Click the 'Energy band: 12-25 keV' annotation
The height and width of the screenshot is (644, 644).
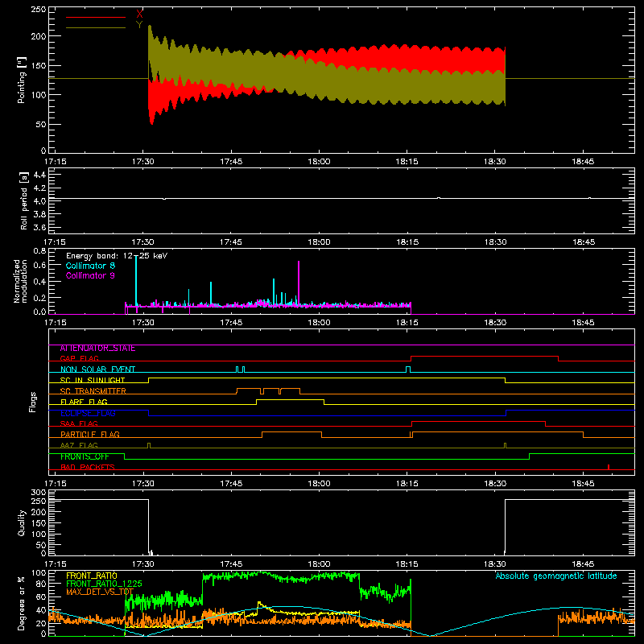coord(117,256)
